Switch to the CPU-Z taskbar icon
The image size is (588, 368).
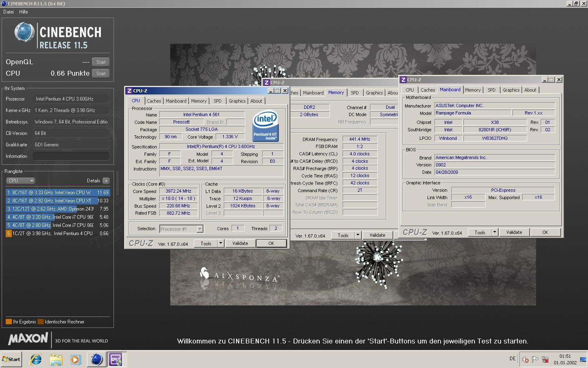pos(116,359)
